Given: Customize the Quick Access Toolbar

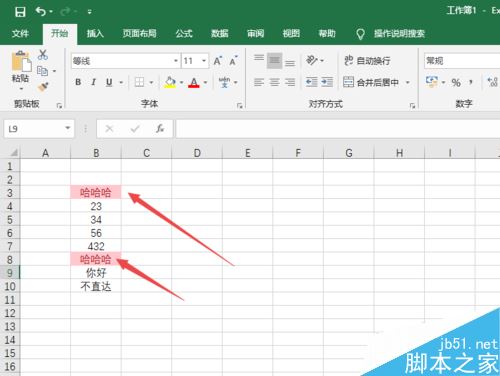Looking at the screenshot, I should [89, 12].
